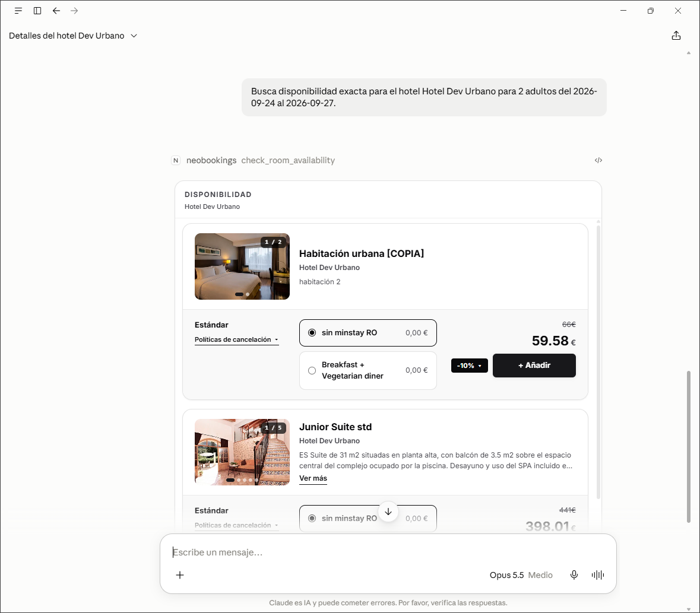Viewport: 700px width, 613px height.
Task: Go forward with the right arrow
Action: (75, 11)
